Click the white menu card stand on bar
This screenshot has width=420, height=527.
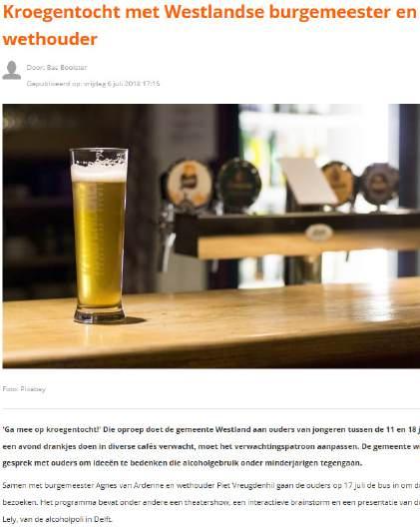point(306,182)
